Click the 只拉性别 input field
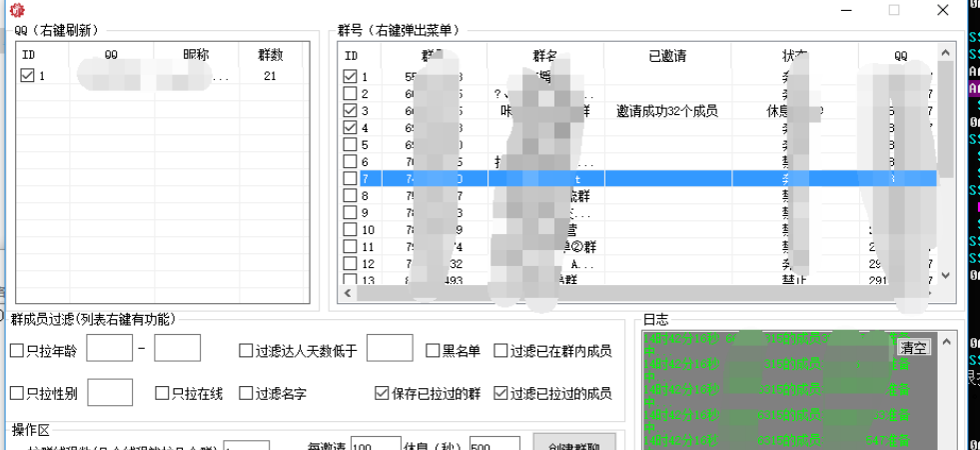980x450 pixels. [110, 392]
